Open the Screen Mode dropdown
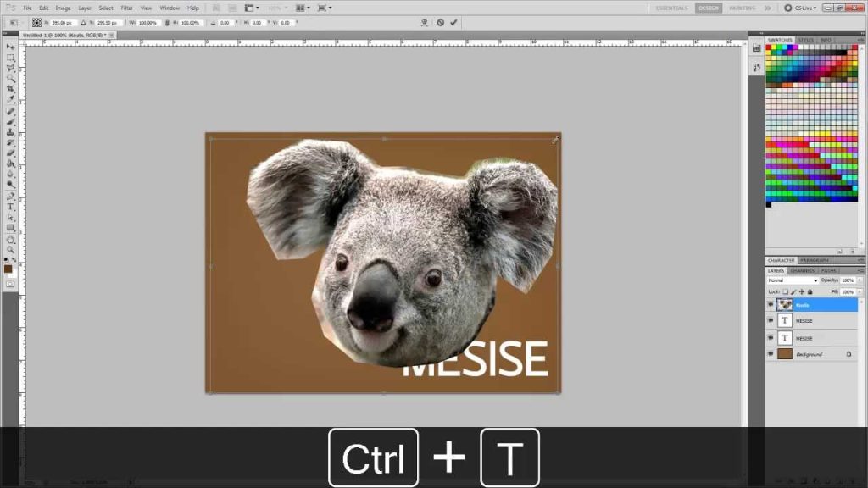Viewport: 868px width, 488px height. (325, 8)
